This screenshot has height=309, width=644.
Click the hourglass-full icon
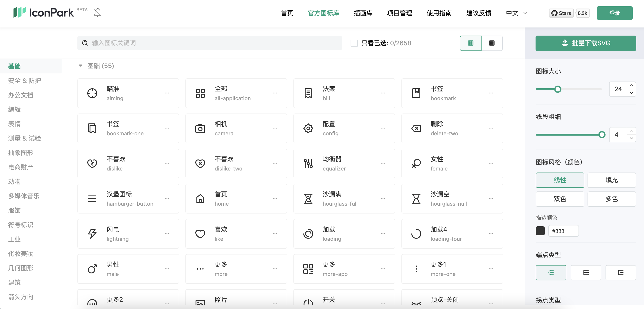[308, 198]
